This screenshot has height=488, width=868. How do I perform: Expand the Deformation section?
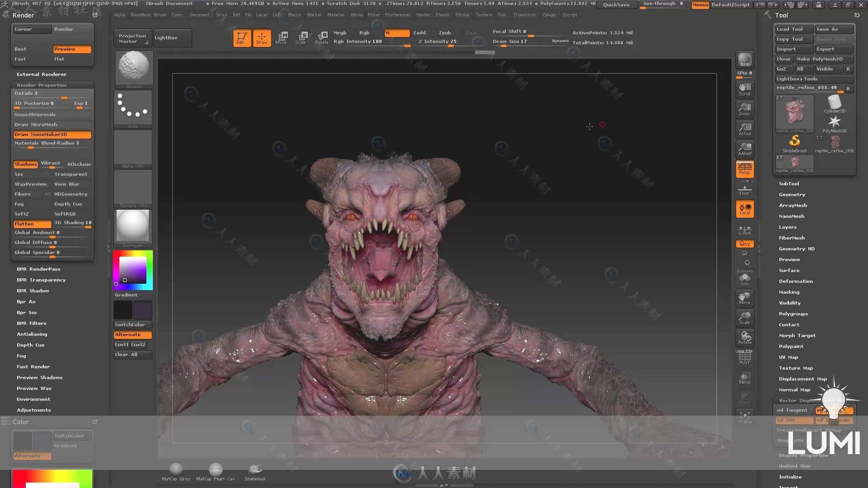(x=796, y=282)
